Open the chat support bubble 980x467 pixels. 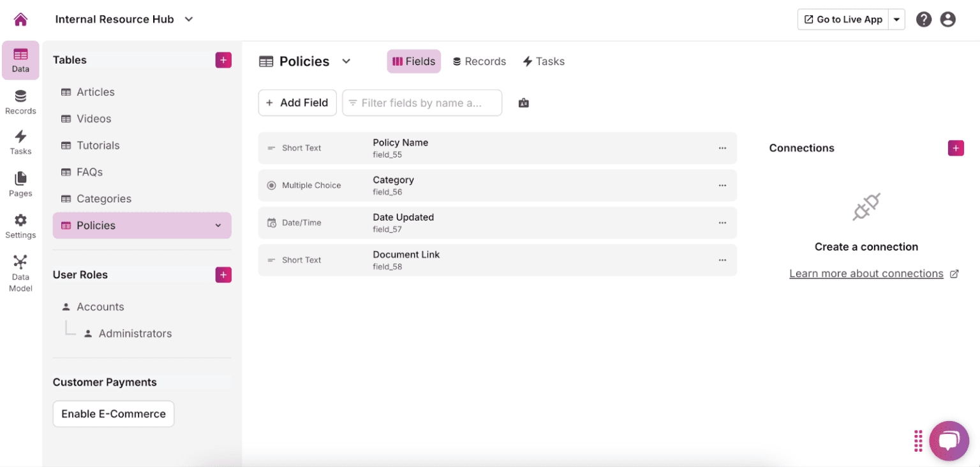pyautogui.click(x=949, y=441)
